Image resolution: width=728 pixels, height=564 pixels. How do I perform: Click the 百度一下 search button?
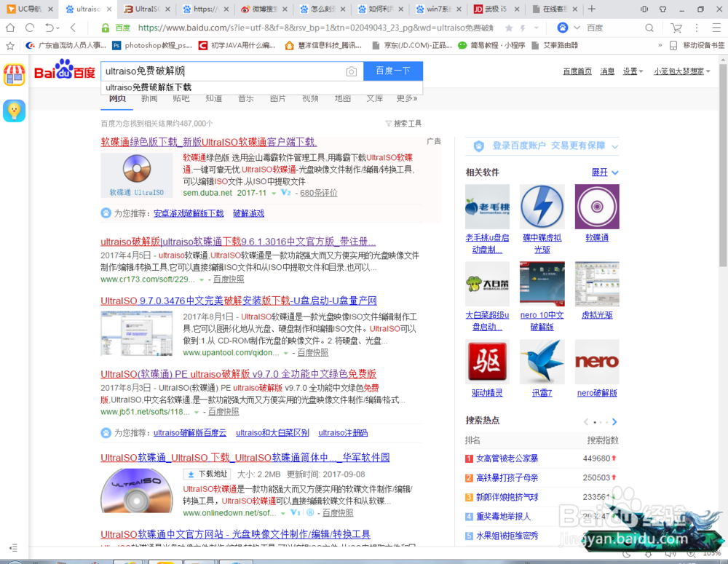point(393,71)
